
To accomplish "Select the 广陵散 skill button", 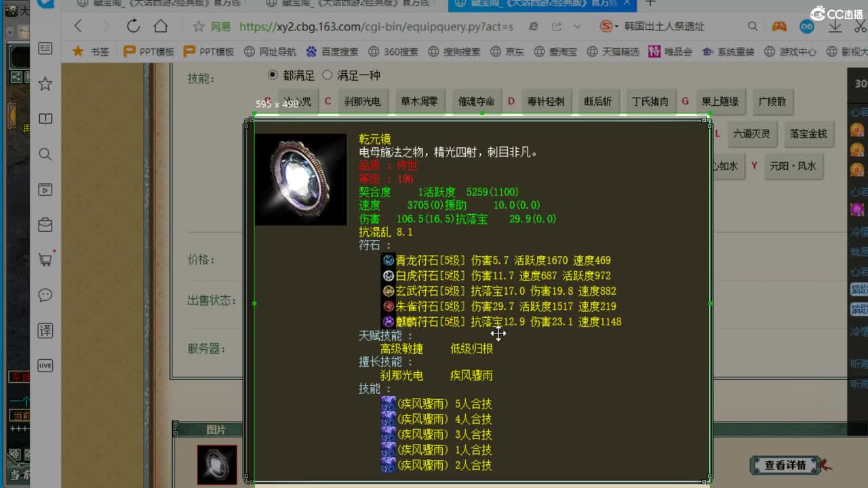I will [772, 101].
